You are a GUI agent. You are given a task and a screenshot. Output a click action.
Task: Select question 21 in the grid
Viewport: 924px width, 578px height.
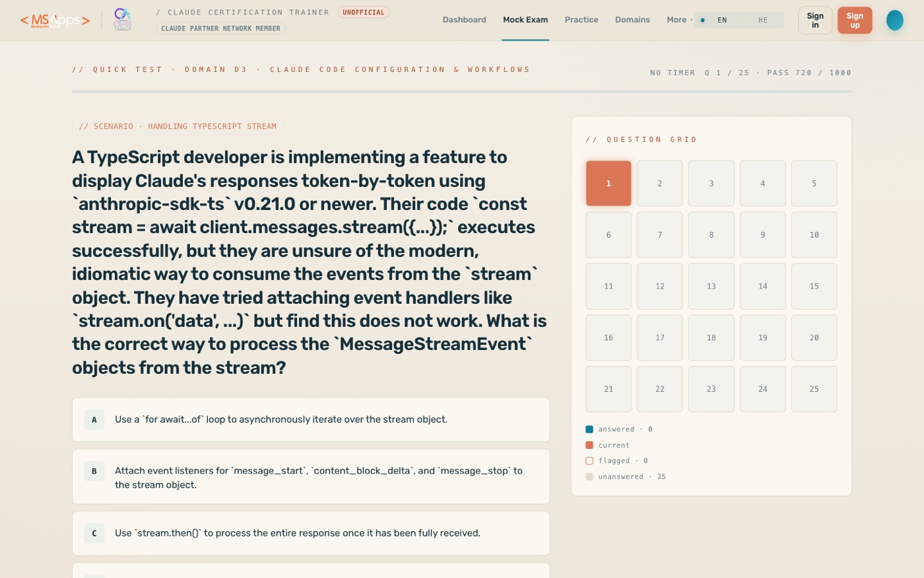pyautogui.click(x=609, y=390)
